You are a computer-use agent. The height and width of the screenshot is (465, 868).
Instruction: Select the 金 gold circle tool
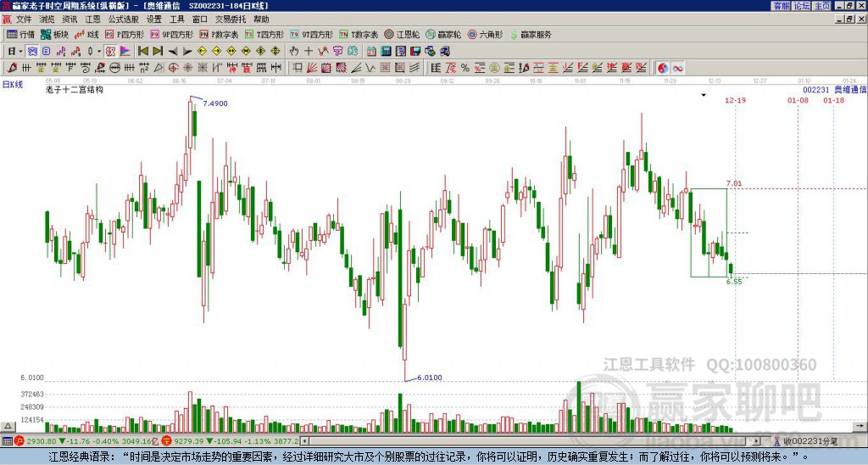494,68
